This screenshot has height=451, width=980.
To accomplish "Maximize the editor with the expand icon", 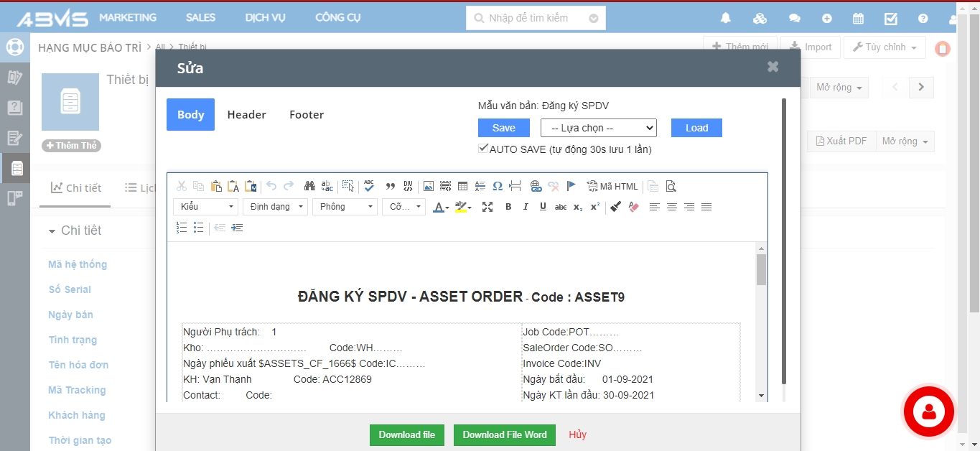I will [487, 207].
